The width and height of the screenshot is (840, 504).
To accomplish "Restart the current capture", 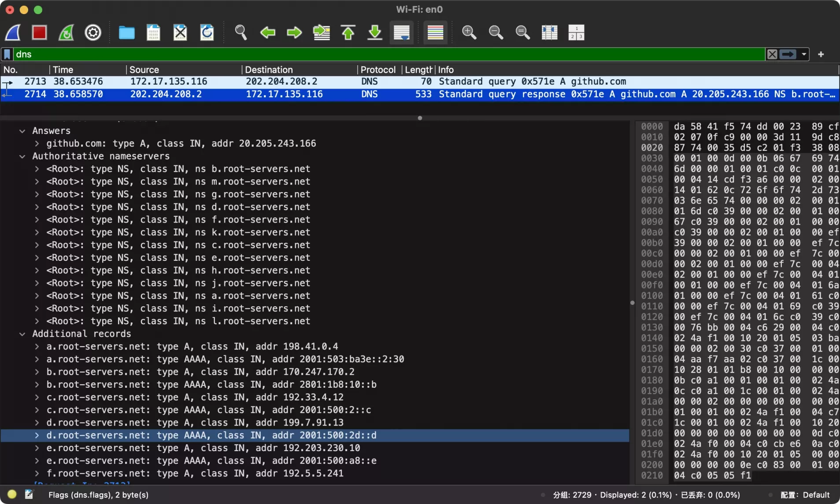I will pyautogui.click(x=66, y=33).
